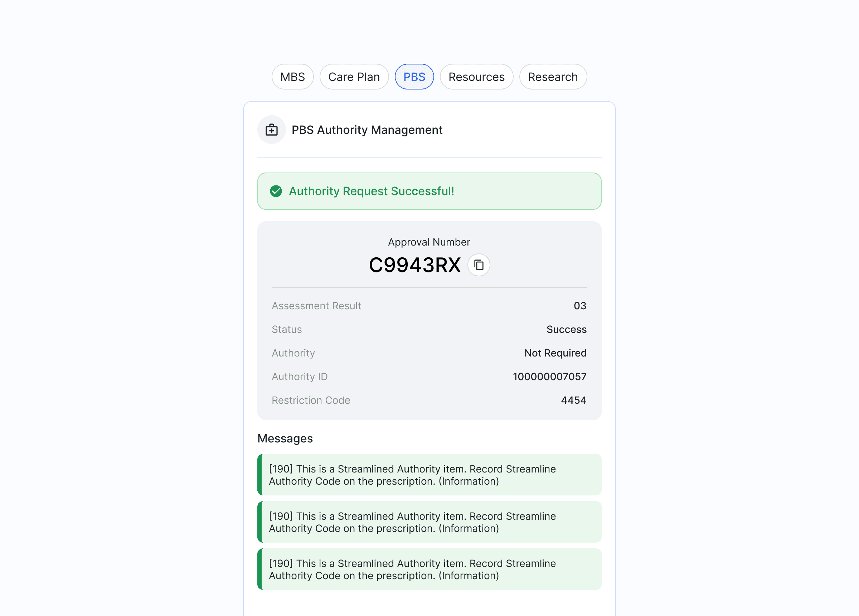859x616 pixels.
Task: Select the approval number text C9943RX
Action: point(414,265)
